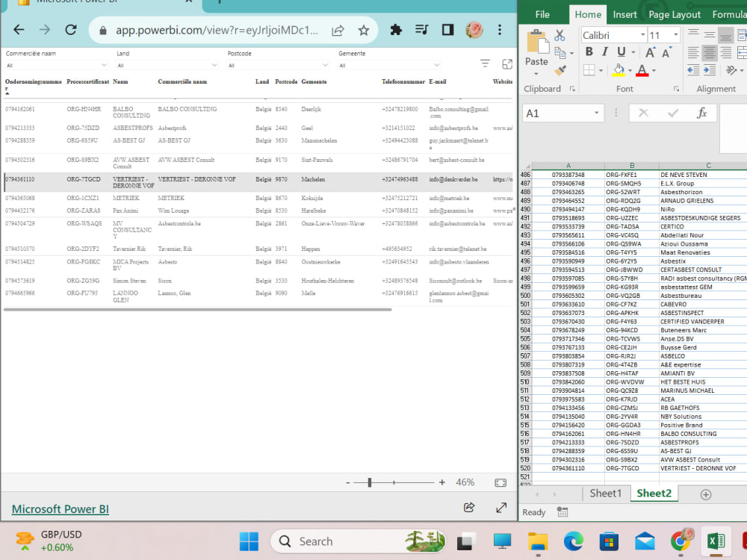Toggle bottom align in Excel ribbon
This screenshot has width=747, height=560.
(726, 34)
